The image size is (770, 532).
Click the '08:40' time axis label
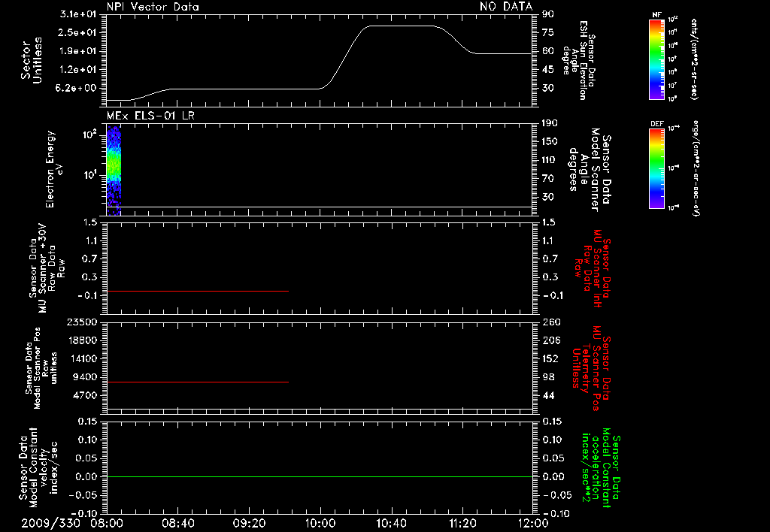178,523
